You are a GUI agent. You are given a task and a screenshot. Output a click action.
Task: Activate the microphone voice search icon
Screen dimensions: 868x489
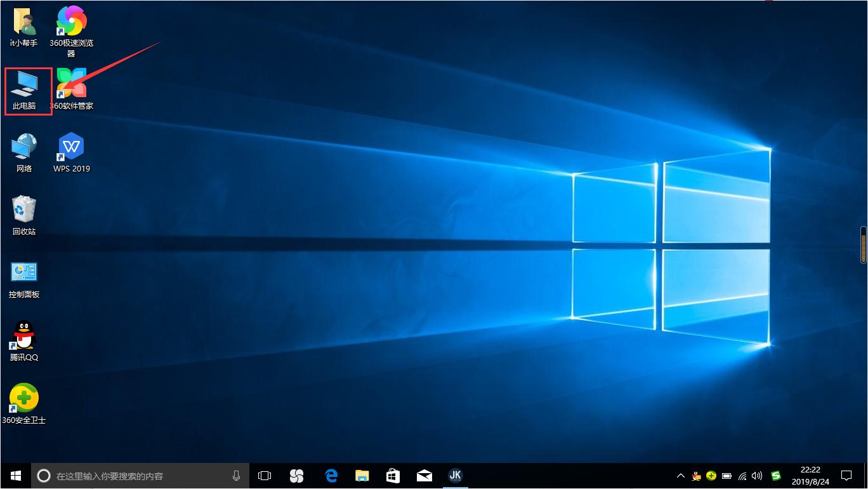tap(236, 476)
